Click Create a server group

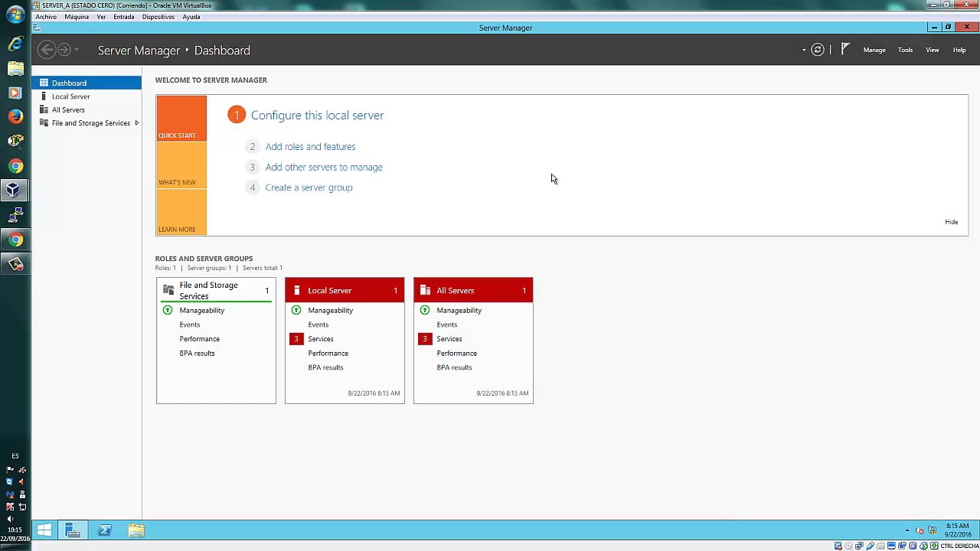(309, 187)
